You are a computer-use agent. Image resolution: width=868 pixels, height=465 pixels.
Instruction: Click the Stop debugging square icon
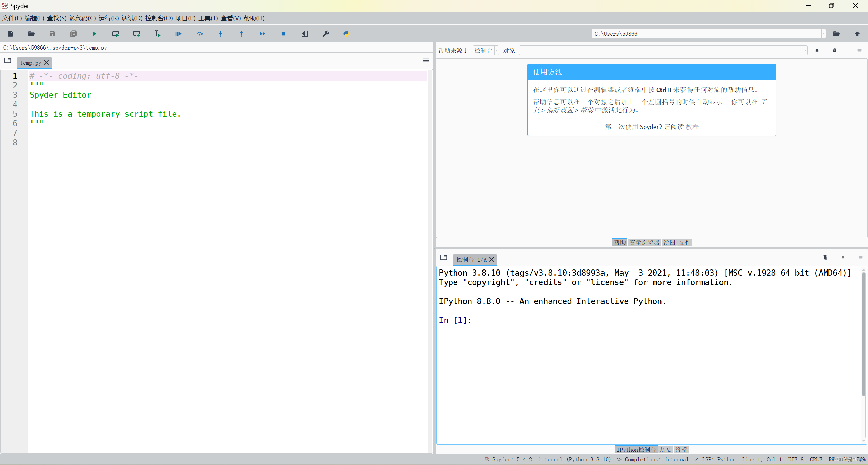283,34
